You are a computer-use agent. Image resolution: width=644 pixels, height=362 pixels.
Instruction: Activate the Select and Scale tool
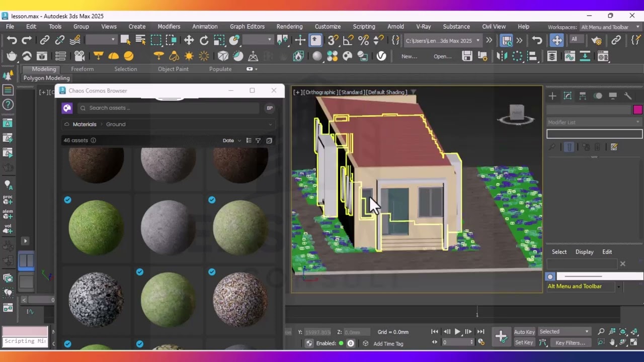pos(219,41)
